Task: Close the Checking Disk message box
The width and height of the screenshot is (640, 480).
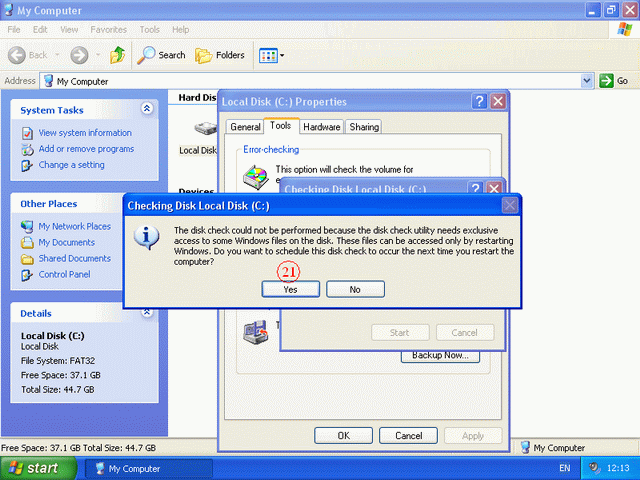Action: (x=509, y=205)
